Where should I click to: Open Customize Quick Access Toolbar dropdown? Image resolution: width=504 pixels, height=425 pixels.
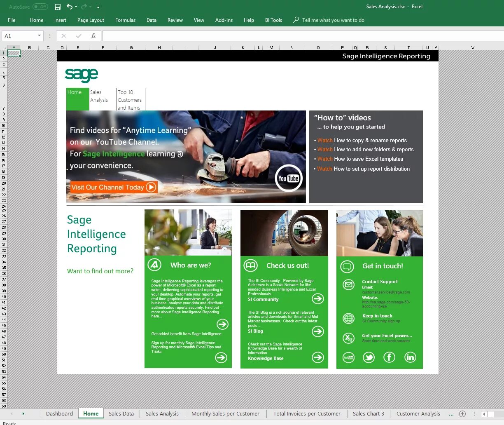[98, 7]
